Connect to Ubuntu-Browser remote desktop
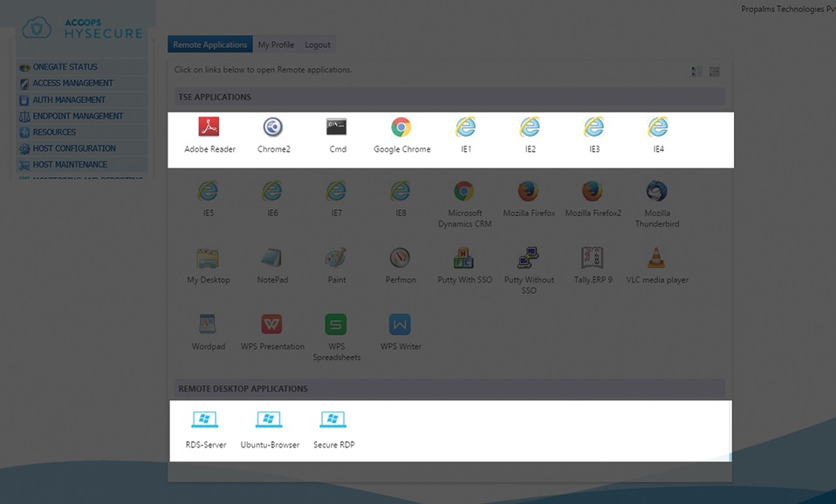836x504 pixels. tap(269, 419)
